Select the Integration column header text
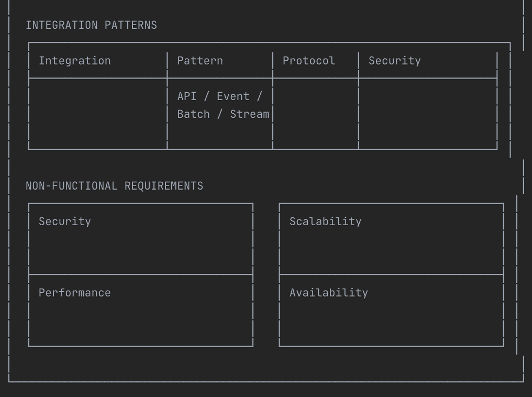 pos(74,61)
